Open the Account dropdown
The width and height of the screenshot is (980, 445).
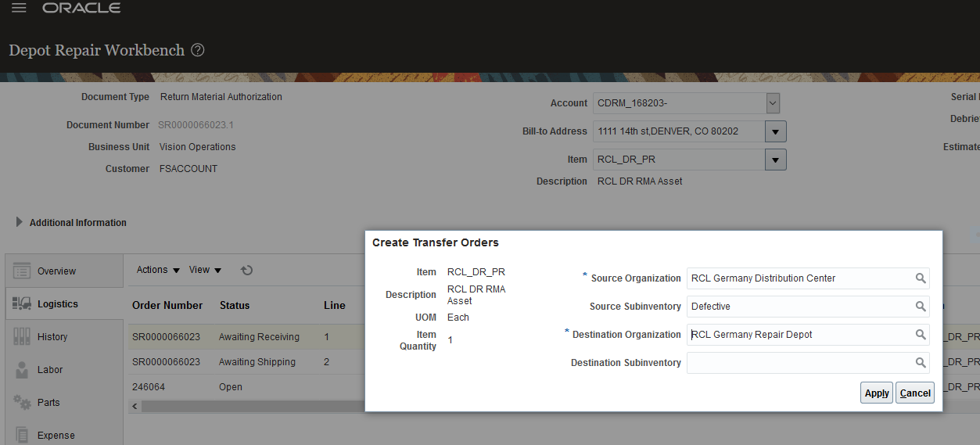(773, 103)
